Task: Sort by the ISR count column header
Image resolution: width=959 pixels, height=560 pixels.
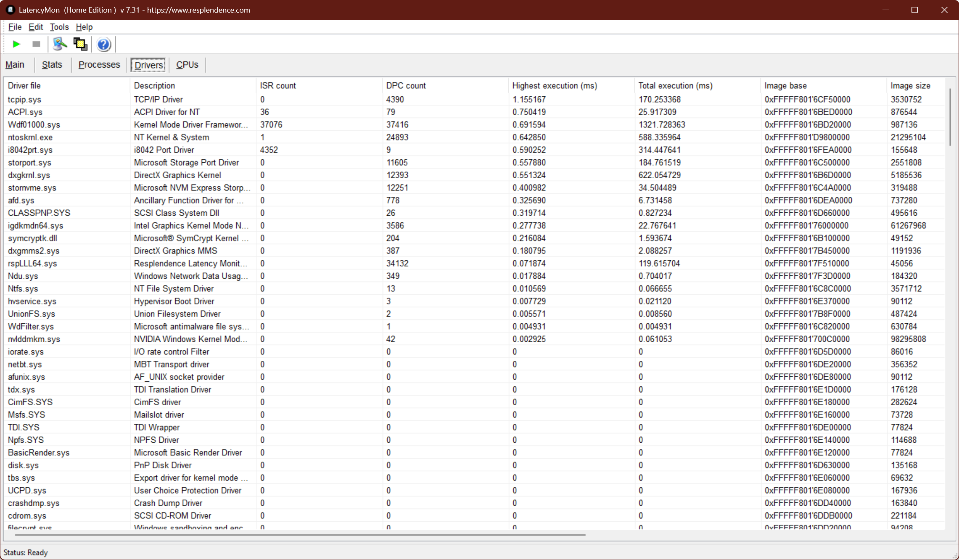Action: pos(277,85)
